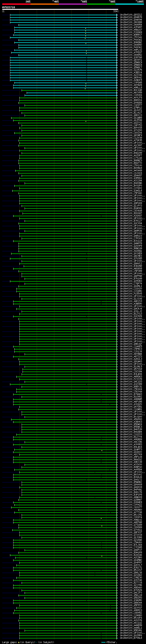Select the UniRef100_Q3AGL6 row label
Viewport: 146px width, 644px height.
tap(131, 191)
